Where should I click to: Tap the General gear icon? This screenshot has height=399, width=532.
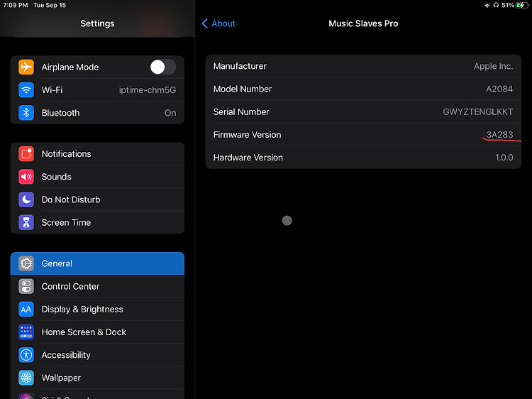(x=26, y=263)
